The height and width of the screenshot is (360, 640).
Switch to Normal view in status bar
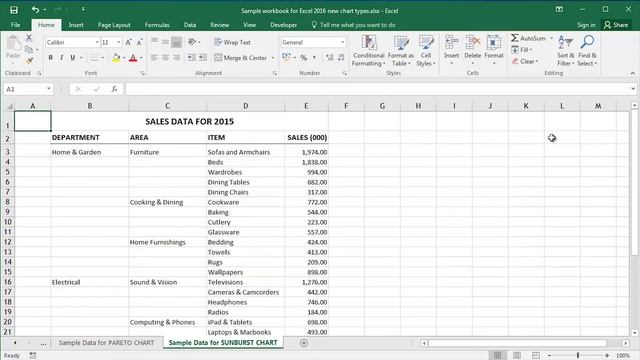pos(498,356)
